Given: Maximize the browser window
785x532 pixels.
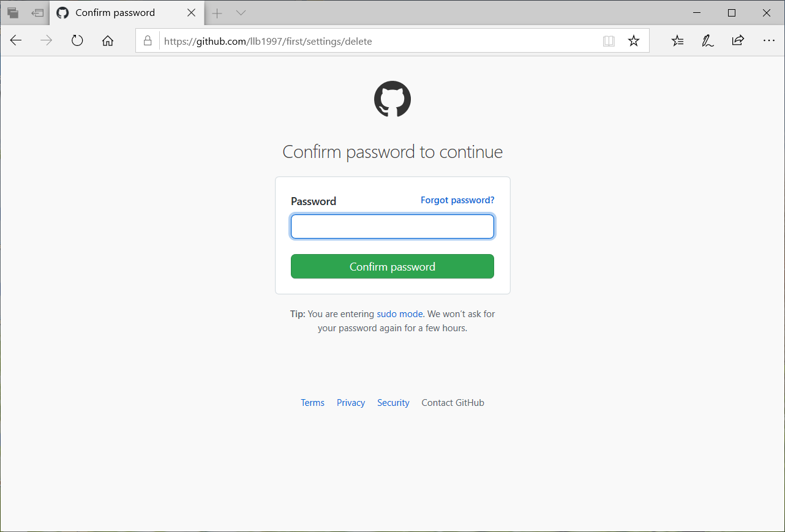Looking at the screenshot, I should pos(732,12).
